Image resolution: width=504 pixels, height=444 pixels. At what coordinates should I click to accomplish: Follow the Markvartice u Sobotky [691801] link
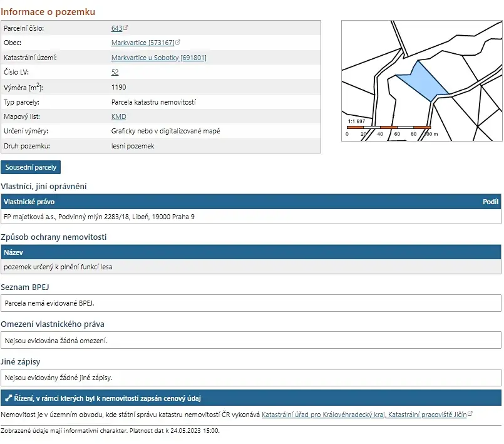158,58
